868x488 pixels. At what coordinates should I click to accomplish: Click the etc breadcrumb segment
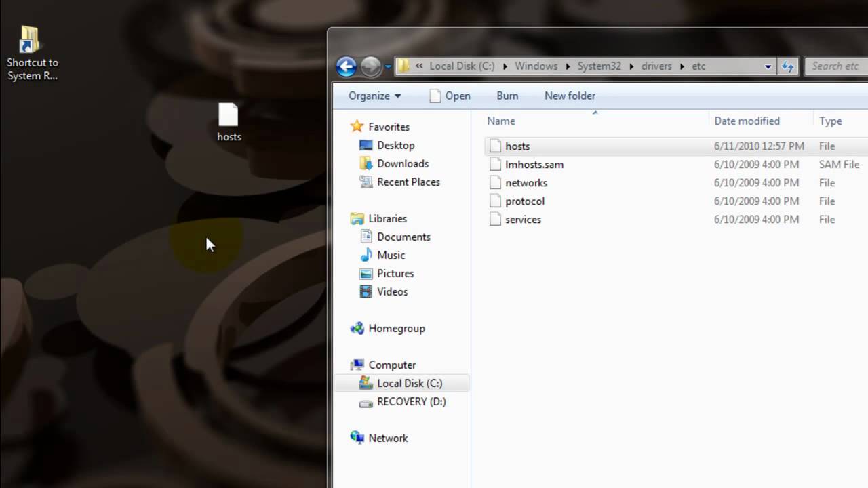point(698,66)
